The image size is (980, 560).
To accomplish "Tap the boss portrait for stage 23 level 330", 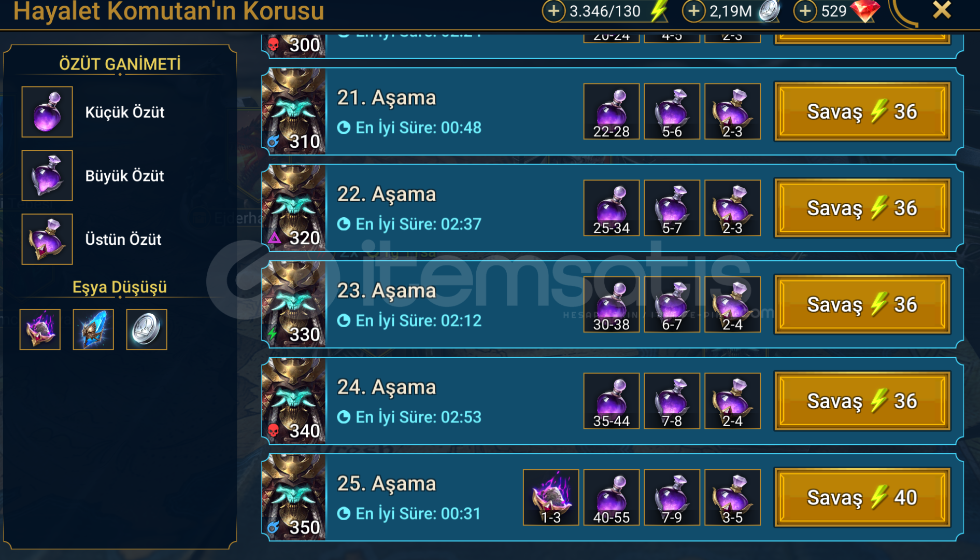I will 294,304.
